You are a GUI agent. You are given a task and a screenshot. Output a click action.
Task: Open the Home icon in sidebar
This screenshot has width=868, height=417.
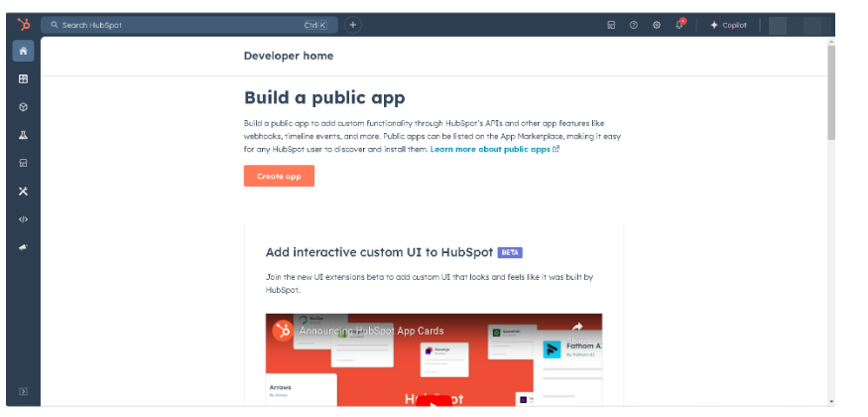point(24,51)
